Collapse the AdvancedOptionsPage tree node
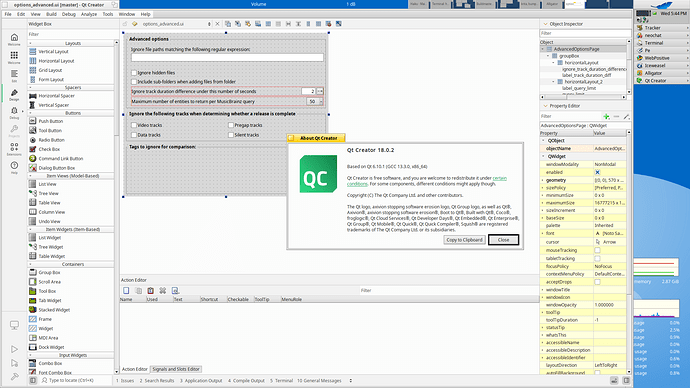690x388 pixels. tap(543, 49)
